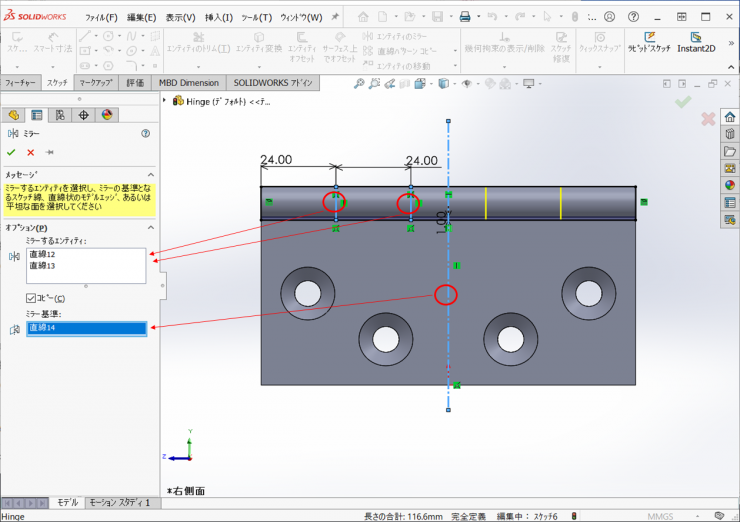Switch to the モーション スタディ 1 tab
The image size is (740, 522).
pyautogui.click(x=119, y=503)
